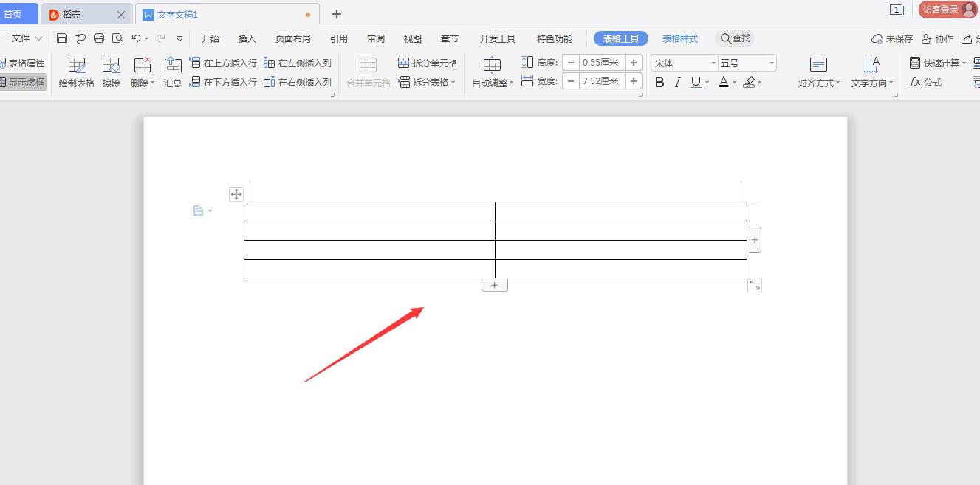
Task: Add a column via right-side plus button
Action: pyautogui.click(x=755, y=240)
